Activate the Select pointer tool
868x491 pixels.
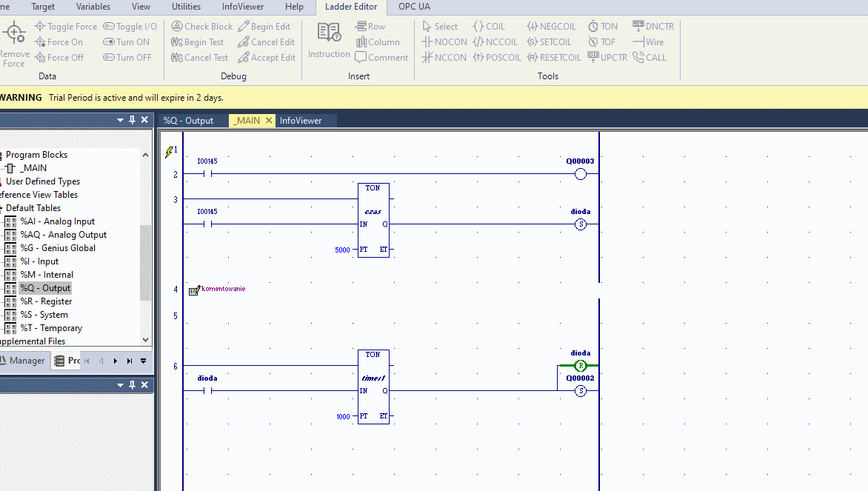[x=440, y=27]
